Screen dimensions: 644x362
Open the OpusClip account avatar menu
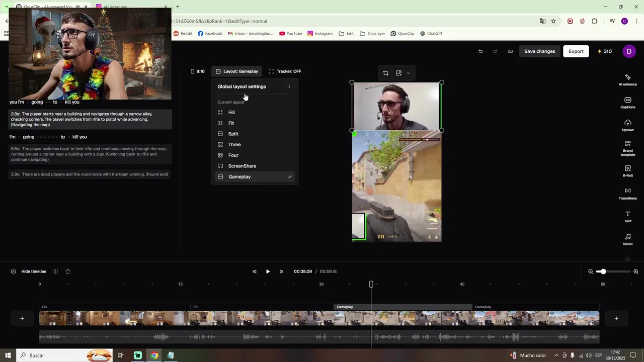coord(629,51)
